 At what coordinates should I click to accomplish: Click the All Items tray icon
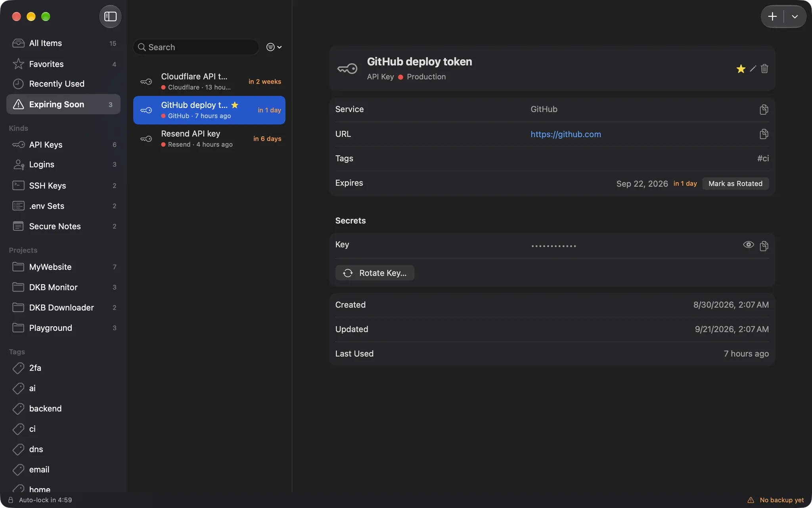pos(18,43)
